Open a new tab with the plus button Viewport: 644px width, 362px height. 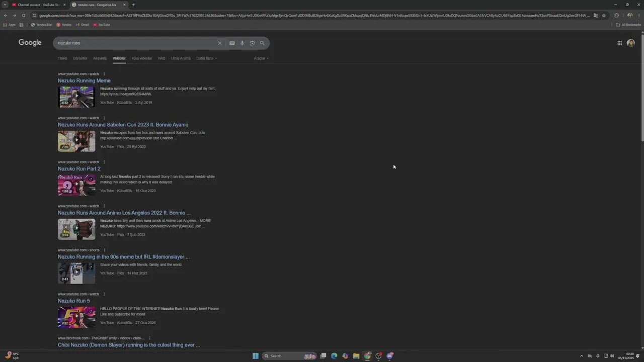[x=133, y=5]
